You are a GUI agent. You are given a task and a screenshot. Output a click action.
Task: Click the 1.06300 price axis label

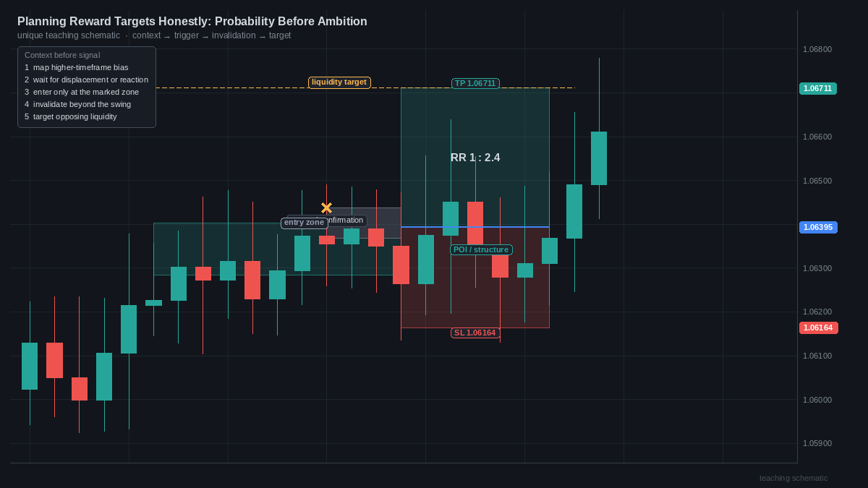tap(817, 268)
